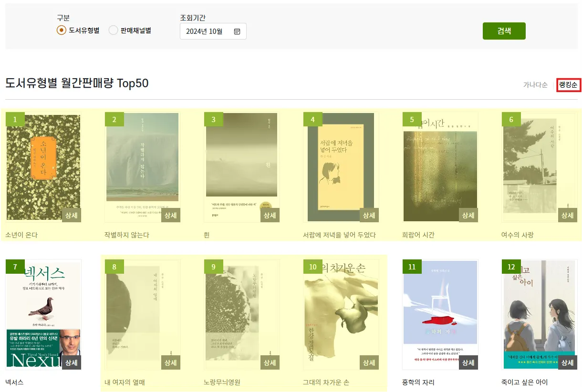Viewport: 582px width, 392px height.
Task: Open 상세 for 여수의 사랑
Action: pos(568,215)
